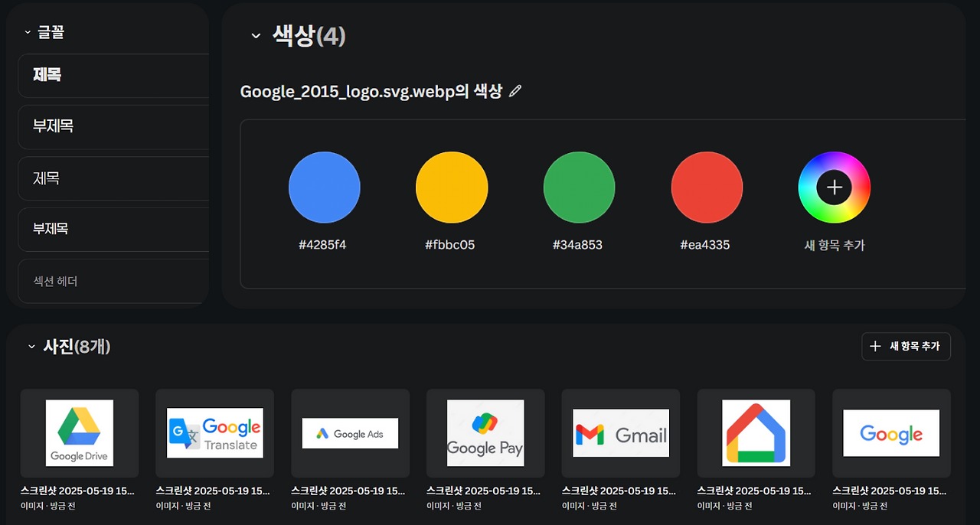Open the Google Pay logo screenshot
Viewport: 980px width, 525px height.
(x=485, y=433)
